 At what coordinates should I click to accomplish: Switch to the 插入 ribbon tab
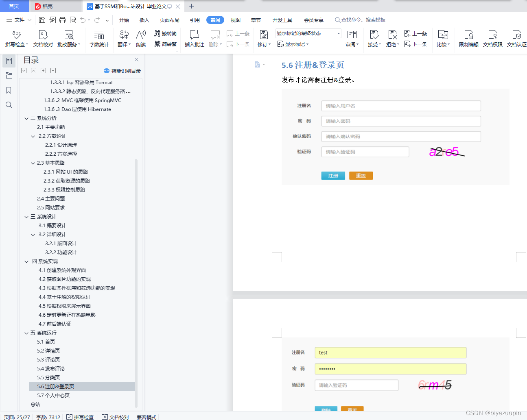144,20
